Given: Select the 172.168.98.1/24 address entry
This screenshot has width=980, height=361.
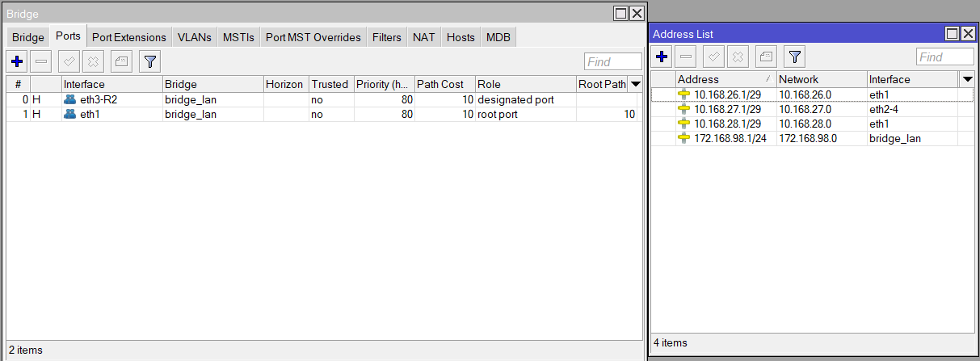Looking at the screenshot, I should 730,138.
